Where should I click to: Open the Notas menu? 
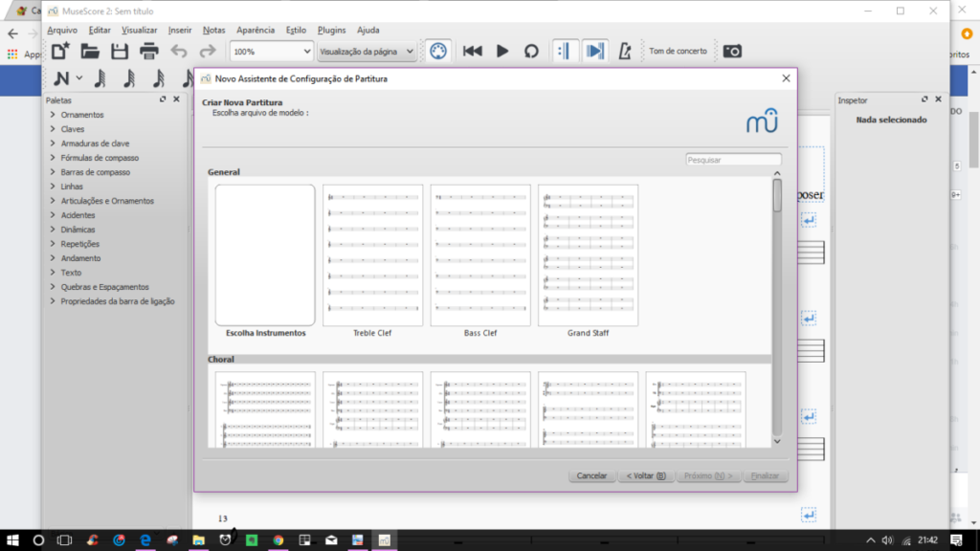coord(214,30)
